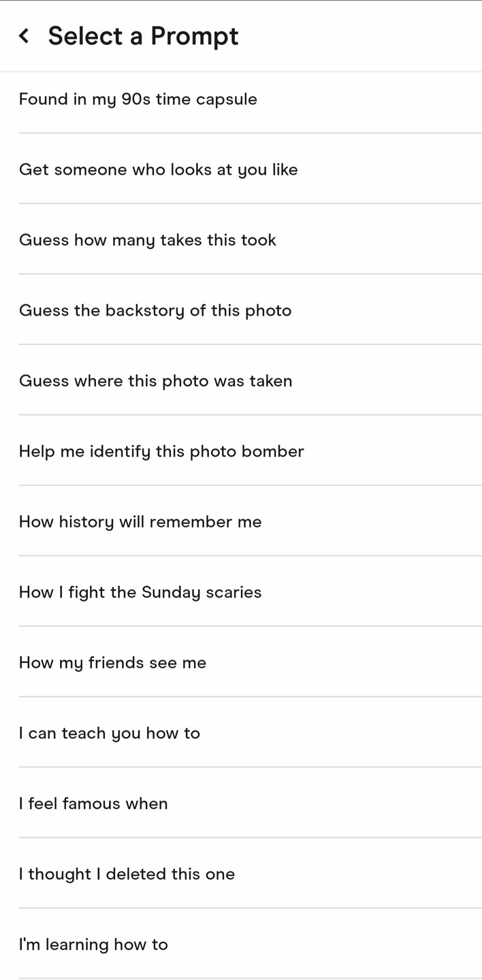Pick 'Guess how many takes this took'

pyautogui.click(x=241, y=240)
